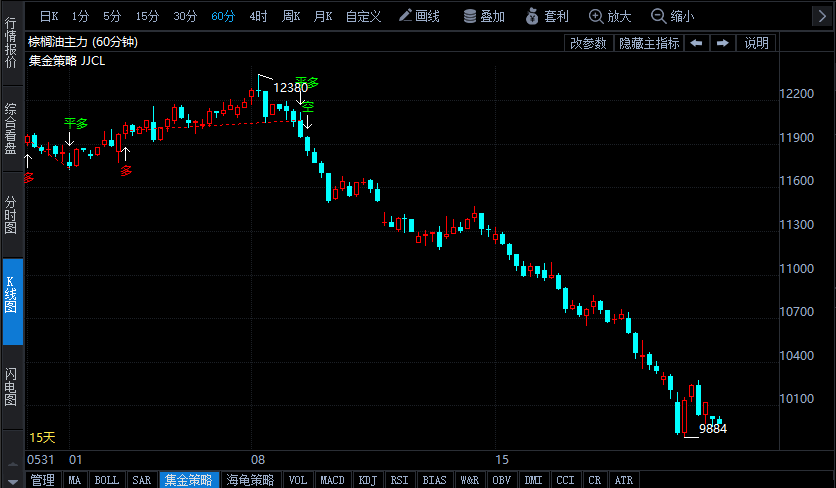
Task: Select the KDJ indicator tab
Action: 368,480
